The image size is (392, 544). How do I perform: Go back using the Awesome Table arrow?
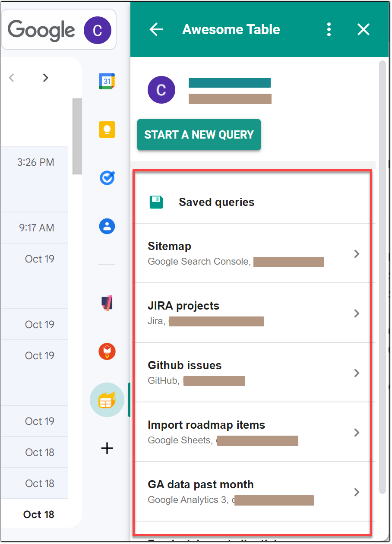[x=156, y=29]
